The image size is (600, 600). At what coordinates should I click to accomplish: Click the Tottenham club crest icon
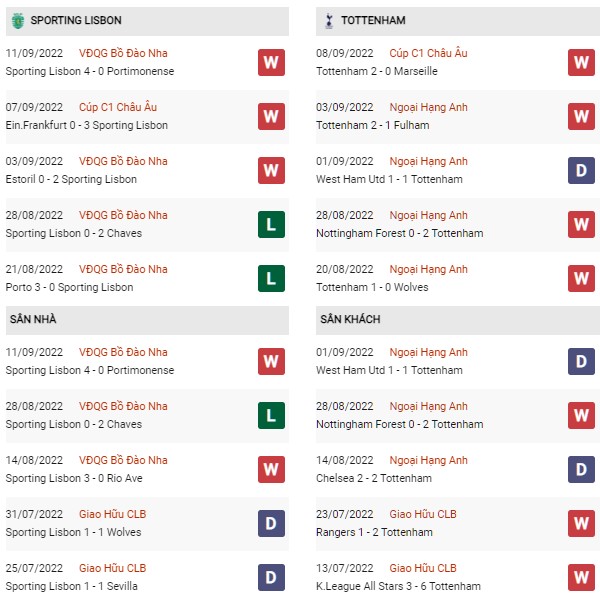tap(329, 21)
